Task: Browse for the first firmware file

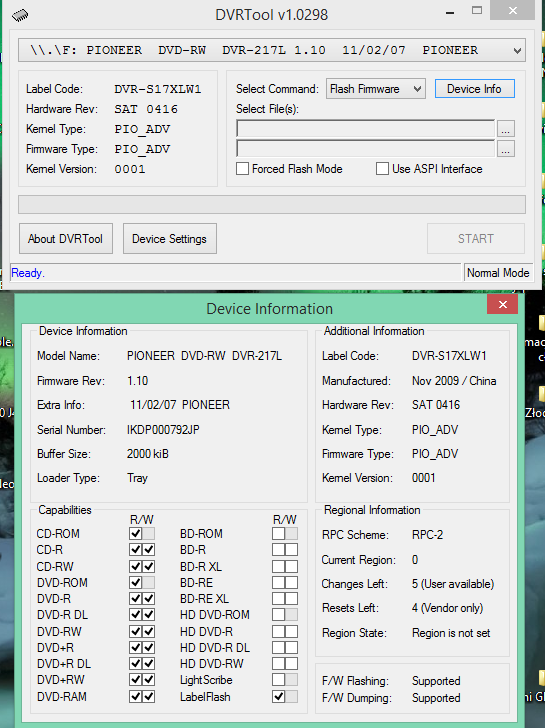Action: (506, 129)
